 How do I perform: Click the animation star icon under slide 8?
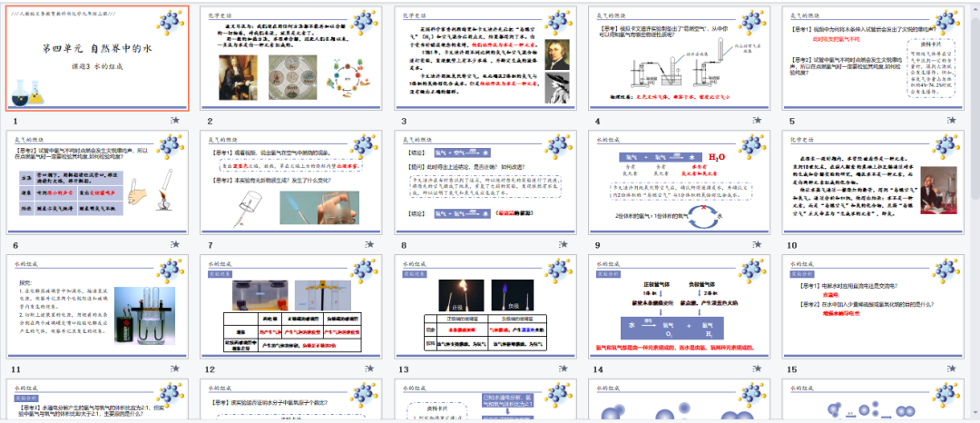click(564, 245)
